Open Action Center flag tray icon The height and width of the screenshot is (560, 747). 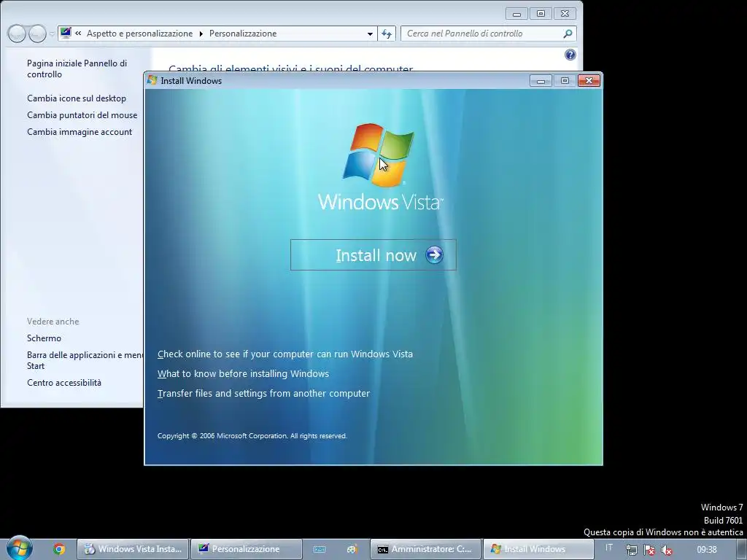(x=649, y=550)
